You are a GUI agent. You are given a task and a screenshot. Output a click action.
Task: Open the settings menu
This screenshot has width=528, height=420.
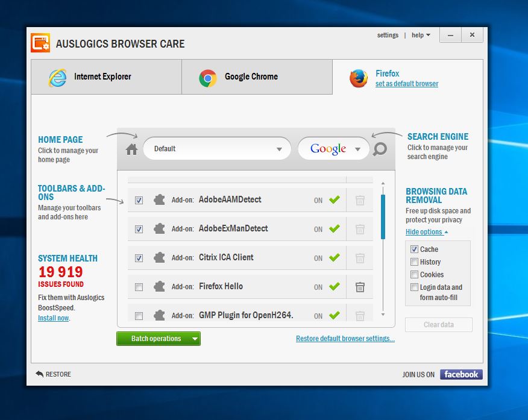pyautogui.click(x=388, y=35)
